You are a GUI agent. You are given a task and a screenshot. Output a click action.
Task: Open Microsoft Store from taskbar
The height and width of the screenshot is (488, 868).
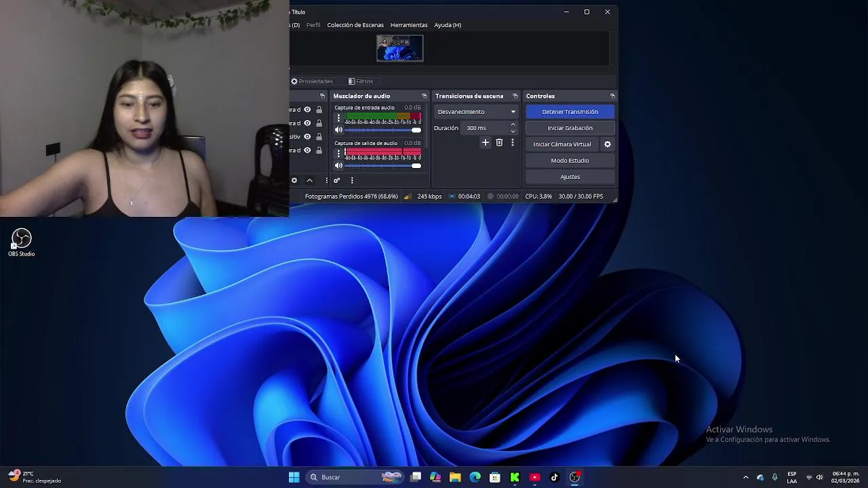point(495,477)
